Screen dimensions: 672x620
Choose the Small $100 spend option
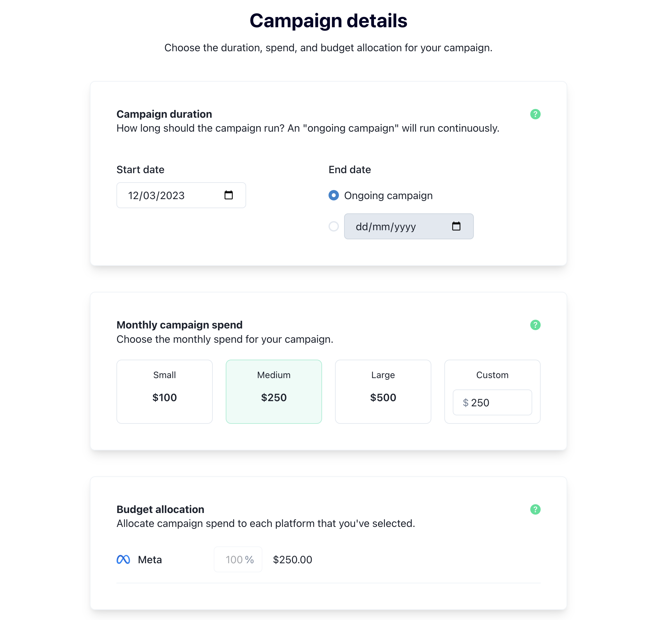(x=164, y=391)
